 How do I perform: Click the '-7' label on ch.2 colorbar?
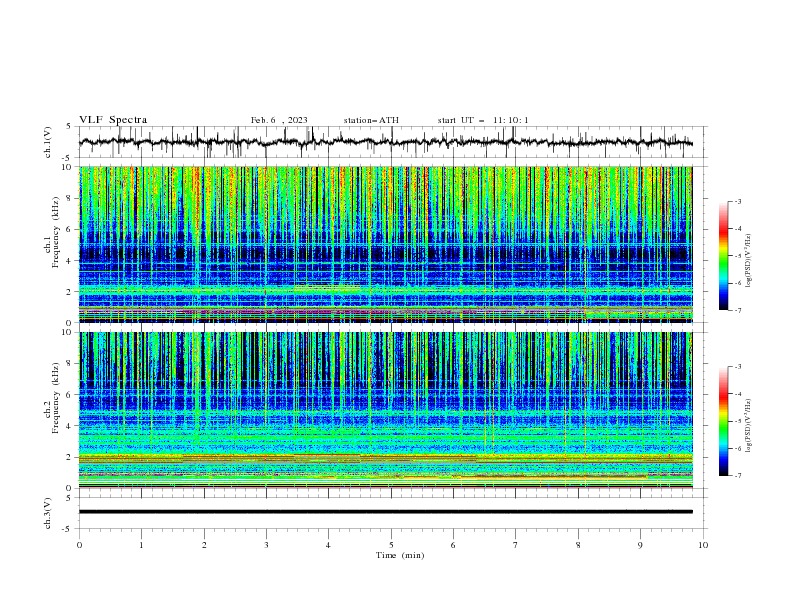click(737, 476)
